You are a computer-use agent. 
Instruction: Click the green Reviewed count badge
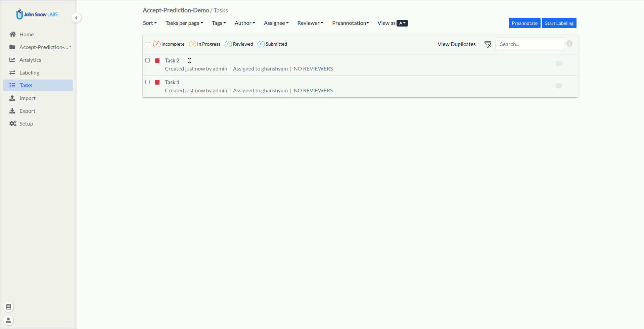coord(228,44)
